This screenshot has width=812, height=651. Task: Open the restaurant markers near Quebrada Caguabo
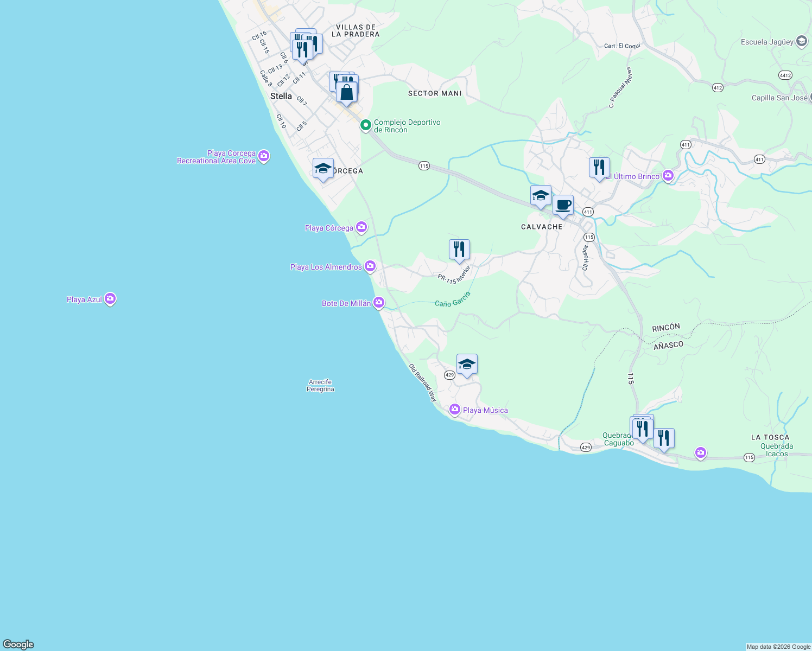(x=642, y=427)
